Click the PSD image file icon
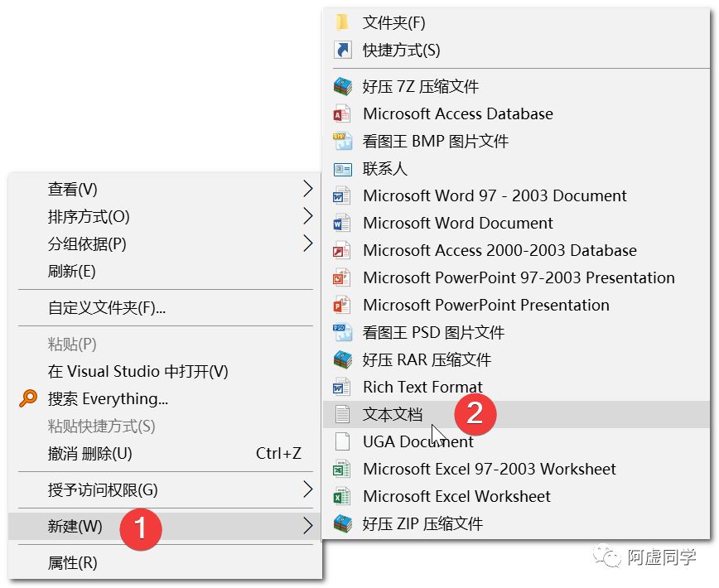The height and width of the screenshot is (588, 719). pos(342,332)
